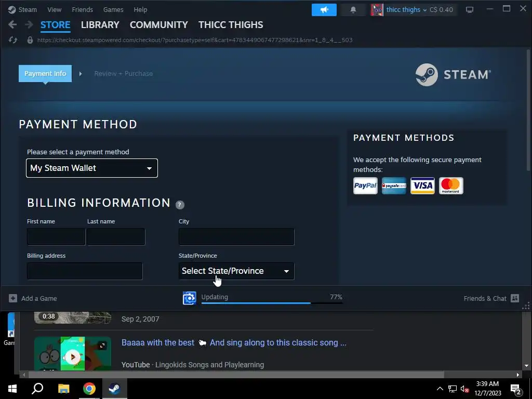Image resolution: width=532 pixels, height=399 pixels.
Task: Open Windows search from taskbar
Action: click(37, 389)
